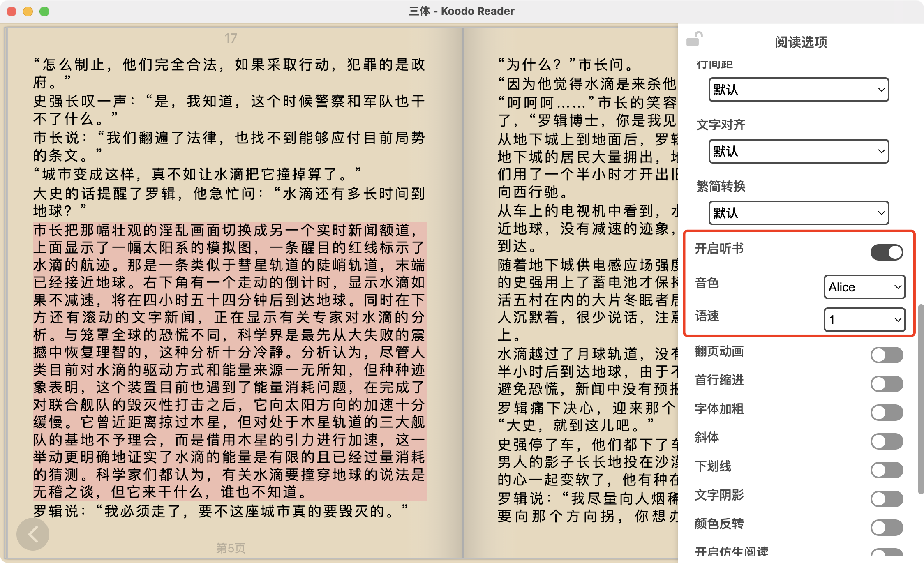The width and height of the screenshot is (924, 563).
Task: Open the 文字对齐 dropdown
Action: [x=799, y=151]
